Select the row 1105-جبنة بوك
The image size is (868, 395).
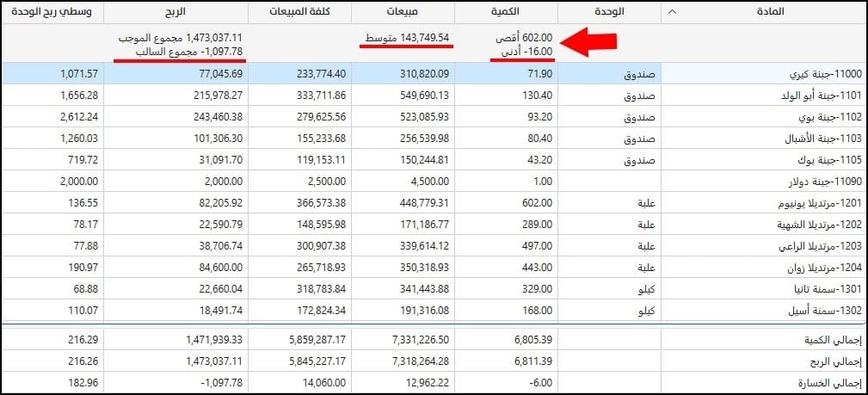434,159
